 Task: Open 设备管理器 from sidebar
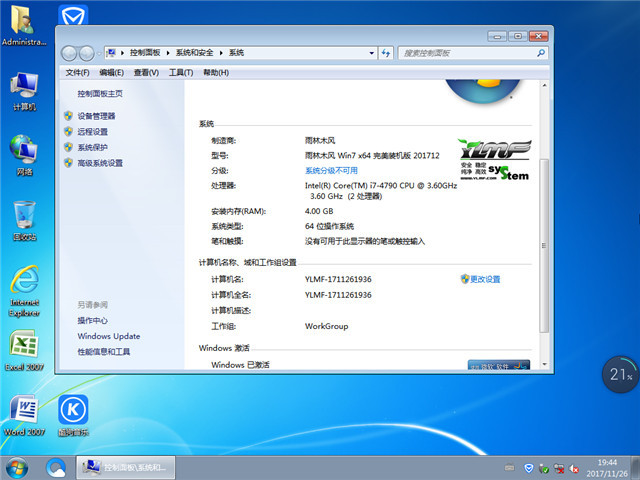click(96, 116)
